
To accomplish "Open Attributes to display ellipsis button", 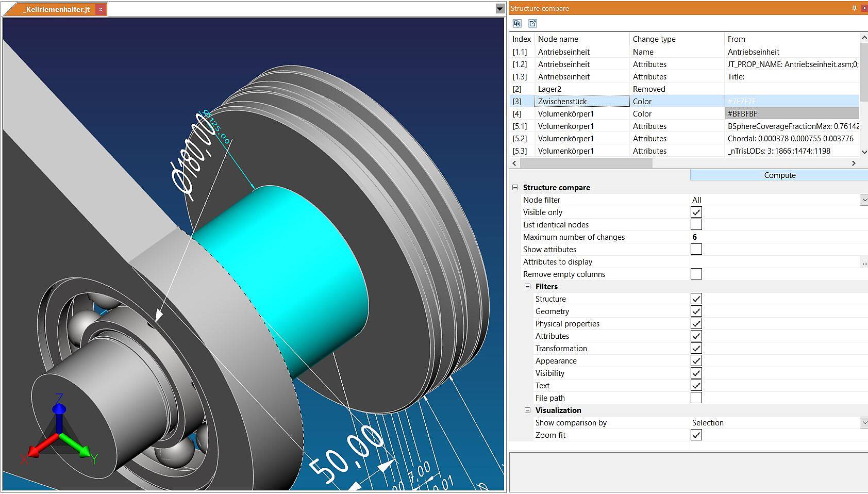I will coord(864,262).
